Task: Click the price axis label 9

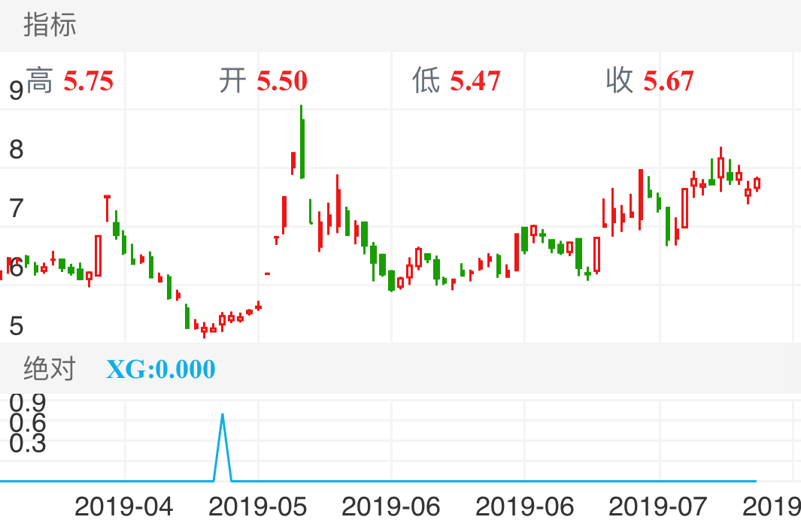Action: coord(17,90)
